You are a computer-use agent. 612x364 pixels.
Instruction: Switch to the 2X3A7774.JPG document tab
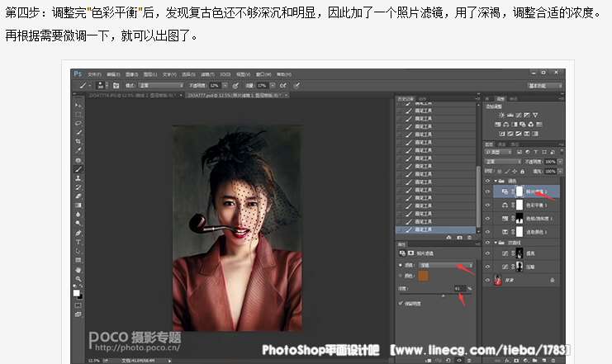[132, 95]
